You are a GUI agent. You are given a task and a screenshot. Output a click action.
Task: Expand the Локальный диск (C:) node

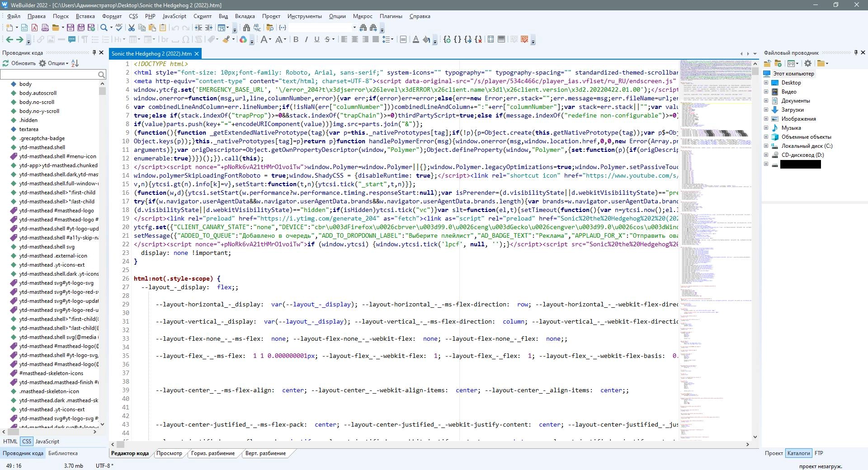pos(766,146)
